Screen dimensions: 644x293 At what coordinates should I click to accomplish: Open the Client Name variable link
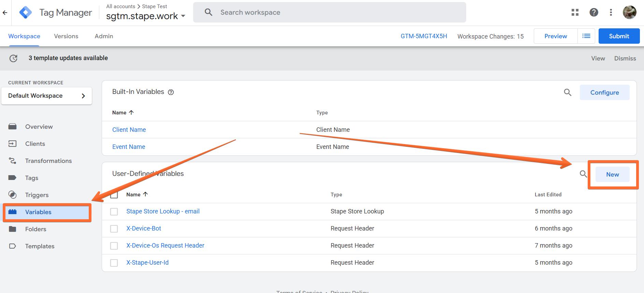pos(129,130)
